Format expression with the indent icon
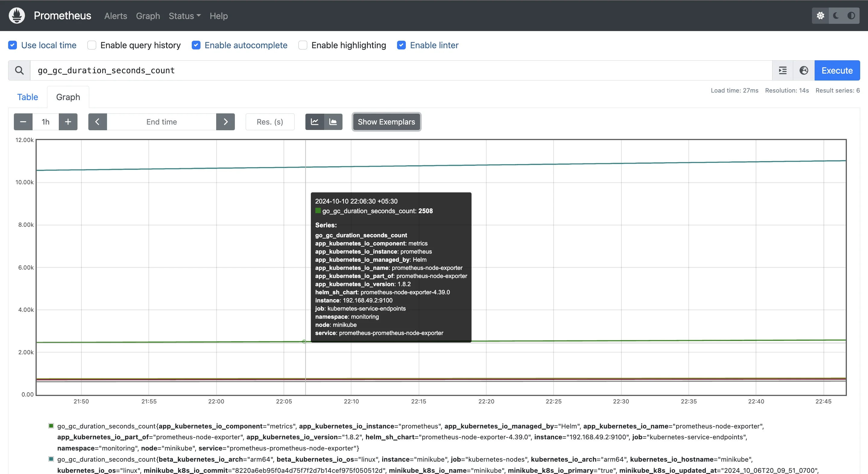 pyautogui.click(x=783, y=71)
